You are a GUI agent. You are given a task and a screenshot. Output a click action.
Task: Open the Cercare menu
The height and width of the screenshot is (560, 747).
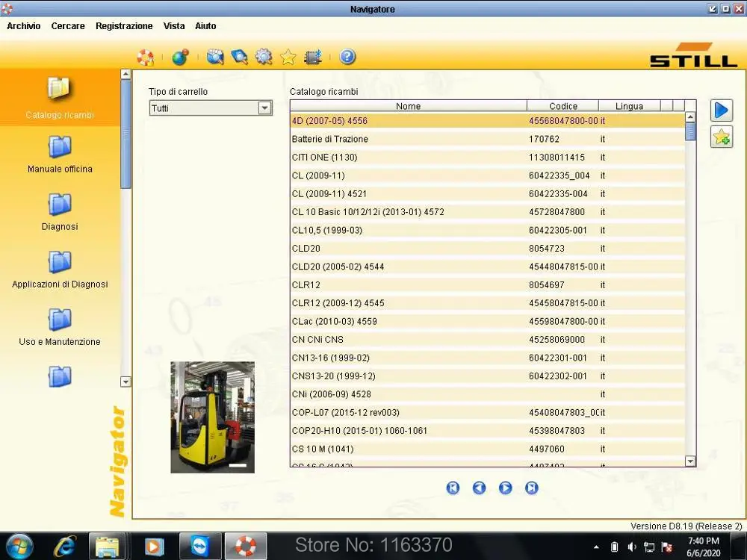68,26
